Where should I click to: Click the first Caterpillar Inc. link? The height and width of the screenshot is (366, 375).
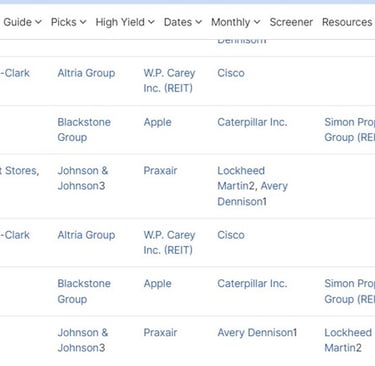(x=252, y=122)
